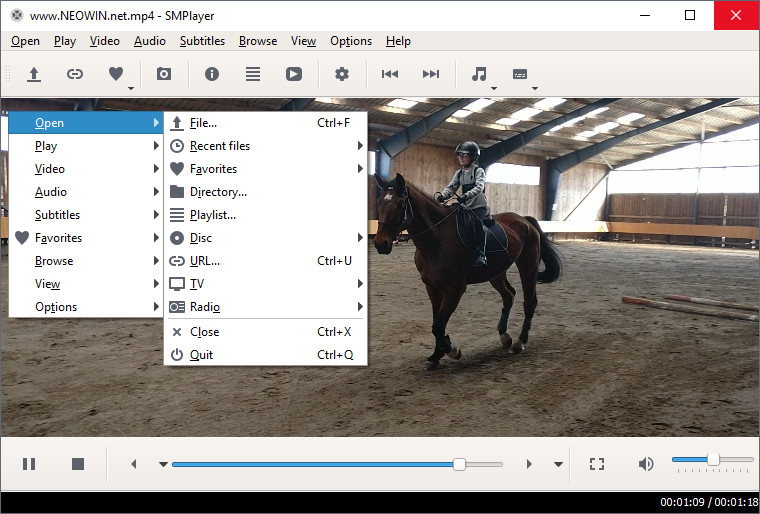The height and width of the screenshot is (514, 760).
Task: Select File... from the Open submenu
Action: pyautogui.click(x=203, y=123)
